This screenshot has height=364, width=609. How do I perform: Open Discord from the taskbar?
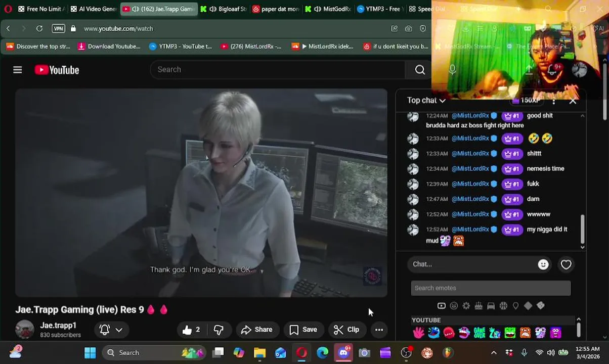(343, 352)
